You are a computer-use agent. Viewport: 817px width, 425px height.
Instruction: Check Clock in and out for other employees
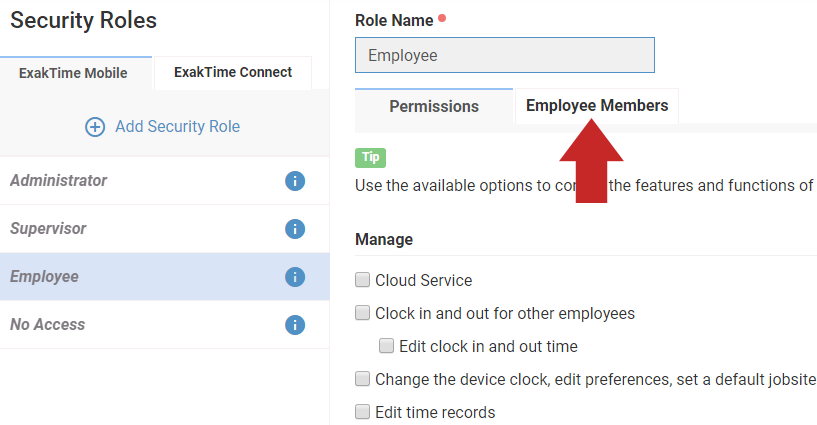click(x=363, y=312)
